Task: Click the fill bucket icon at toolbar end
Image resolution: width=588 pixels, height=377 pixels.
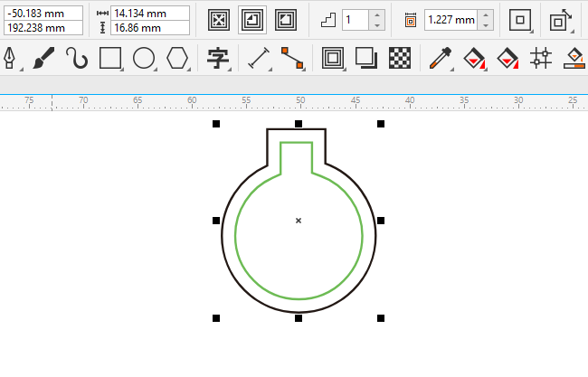Action: (574, 58)
